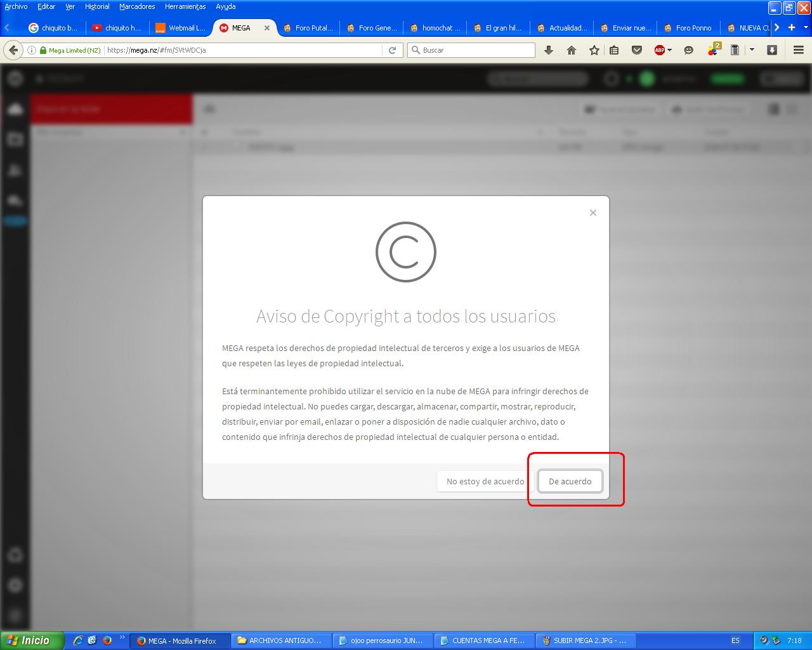This screenshot has height=650, width=812.
Task: Click the 7:18 system clock
Action: tap(794, 640)
